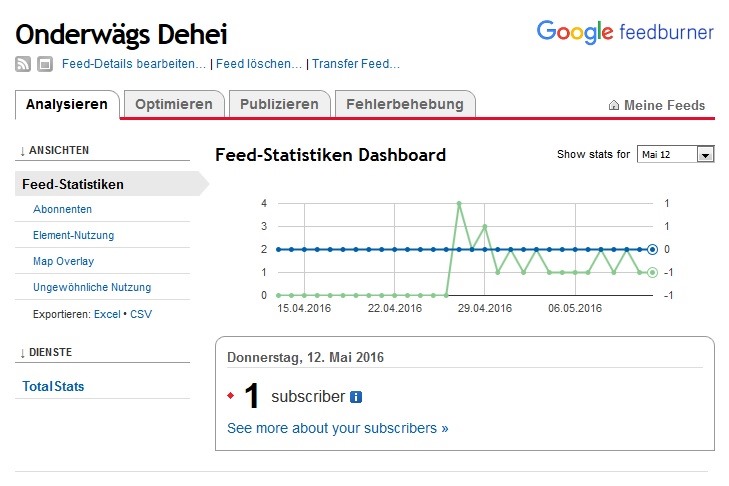Click the subscriber info icon
The height and width of the screenshot is (486, 729).
point(356,397)
